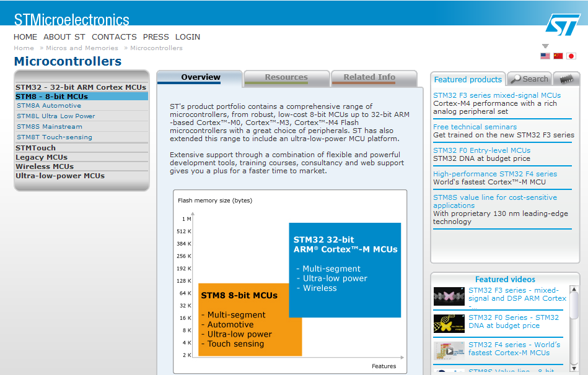Click the blue STM32 32-bit chart block
Image resolution: width=588 pixels, height=375 pixels.
[x=345, y=270]
